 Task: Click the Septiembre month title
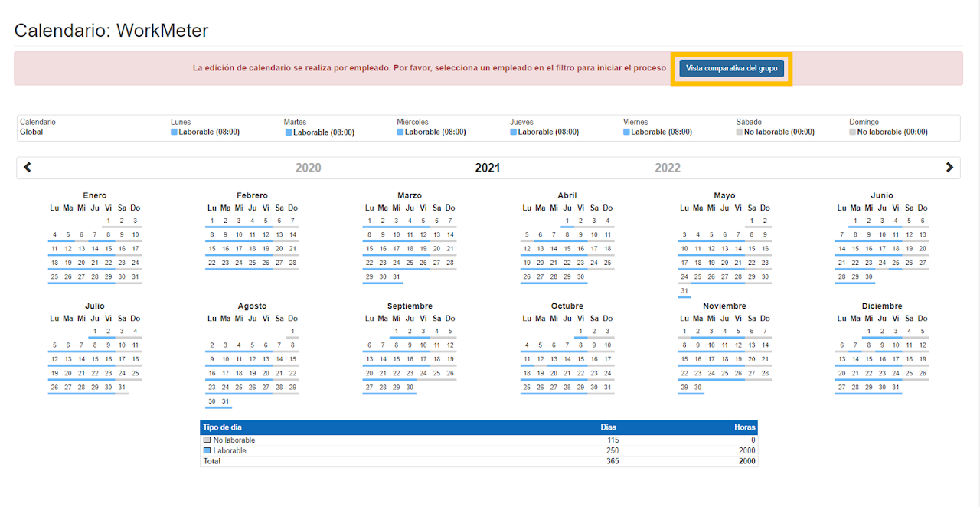pyautogui.click(x=410, y=306)
